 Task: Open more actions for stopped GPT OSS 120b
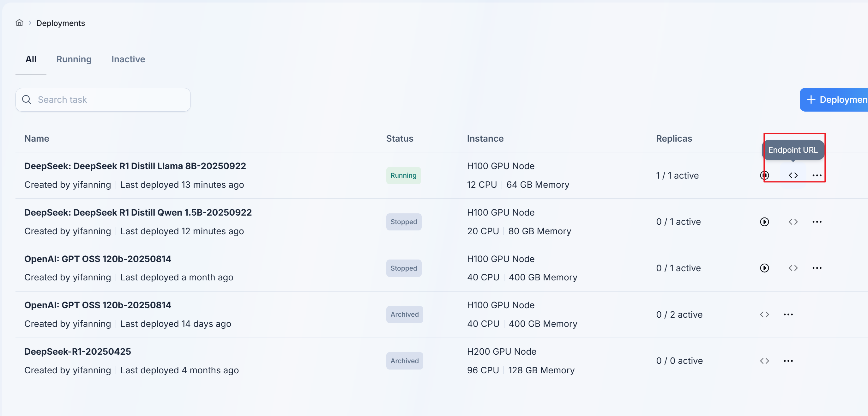817,268
